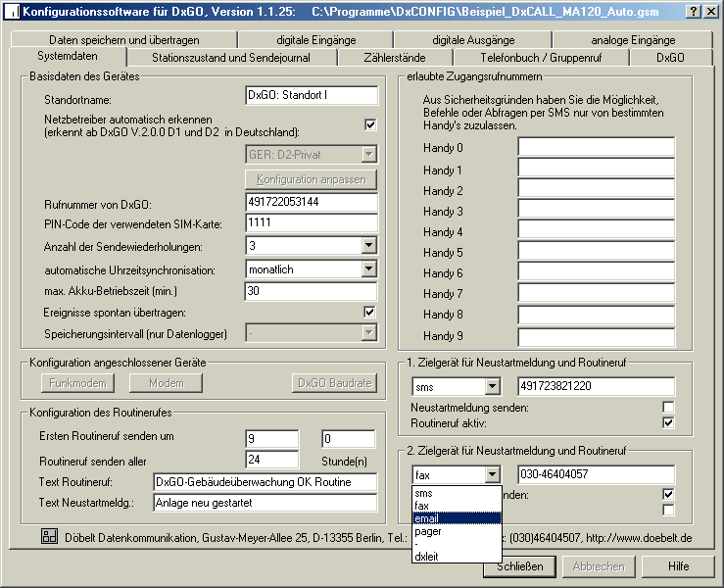The width and height of the screenshot is (724, 588).
Task: Click the Ersten Routineruf minute field showing 0
Action: [x=349, y=439]
